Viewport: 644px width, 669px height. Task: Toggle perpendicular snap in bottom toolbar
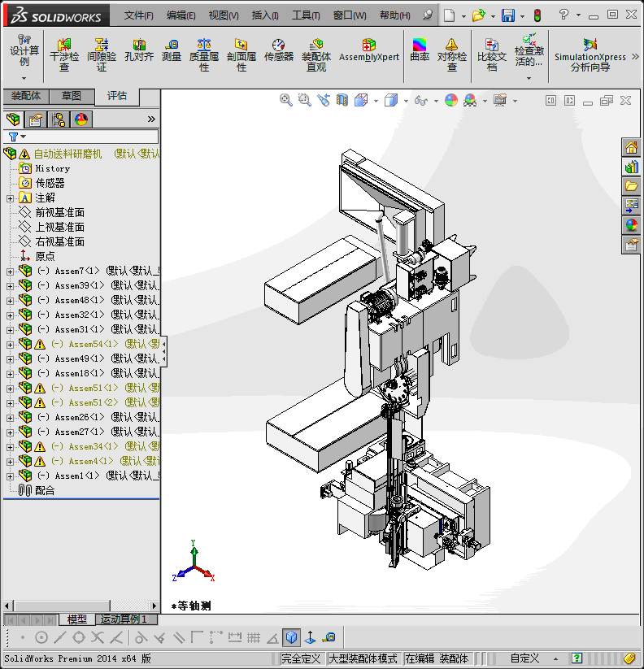(x=159, y=637)
